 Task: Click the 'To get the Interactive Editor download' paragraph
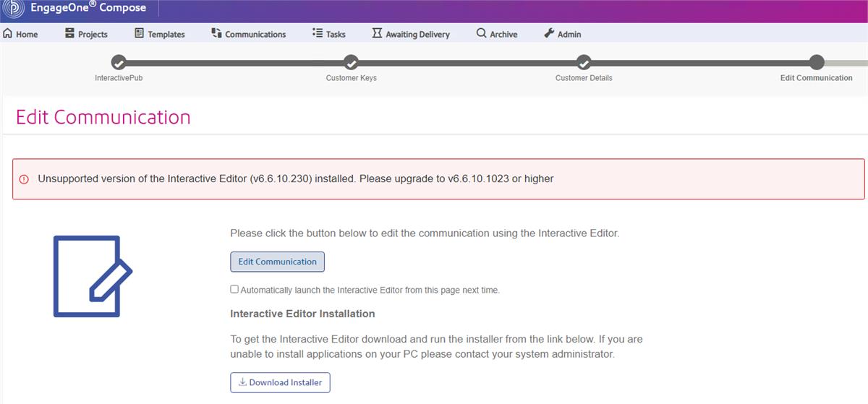436,346
